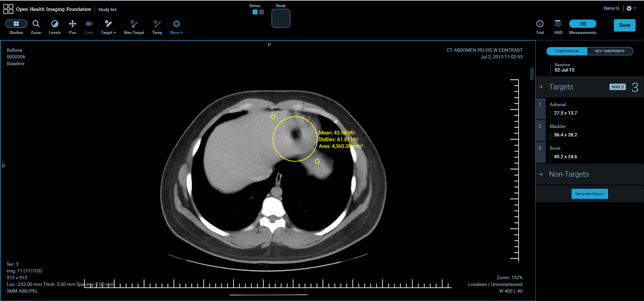The width and height of the screenshot is (644, 301).
Task: Click the image viewport vertical scrollbar
Action: [532, 74]
